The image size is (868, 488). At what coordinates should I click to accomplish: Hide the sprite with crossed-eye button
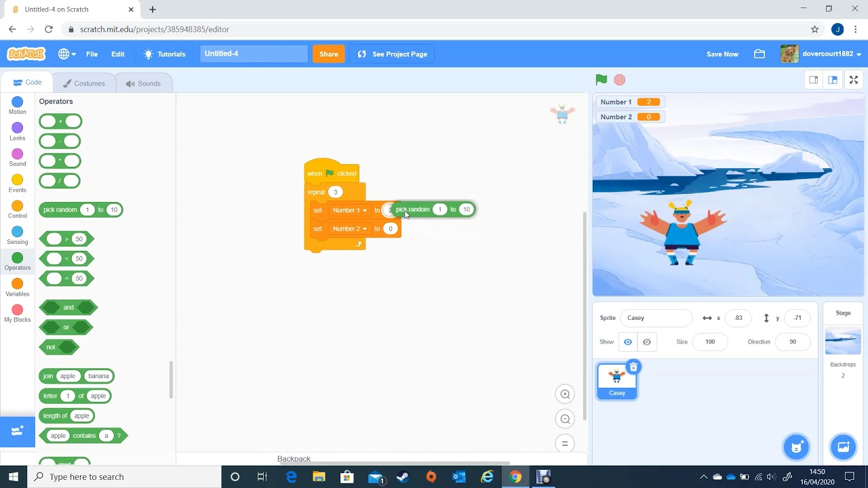[x=647, y=342]
